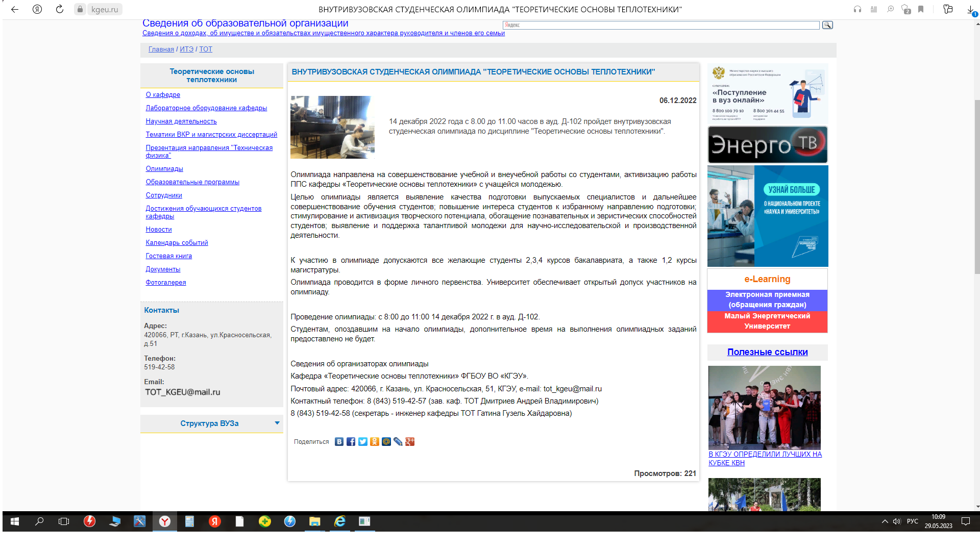Switch РУС keyboard language indicator
Viewport: 980px width, 551px height.
click(x=912, y=521)
